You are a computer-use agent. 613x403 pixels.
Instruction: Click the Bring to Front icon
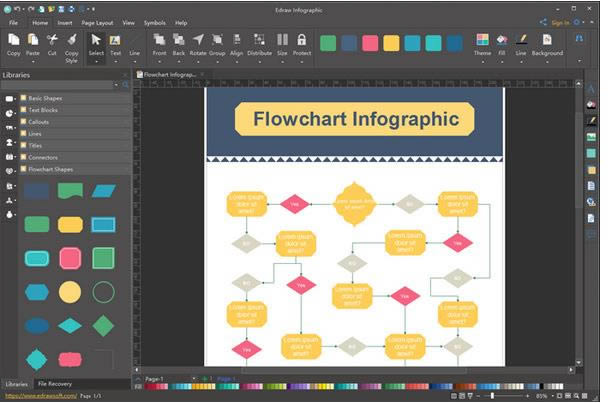pos(160,44)
